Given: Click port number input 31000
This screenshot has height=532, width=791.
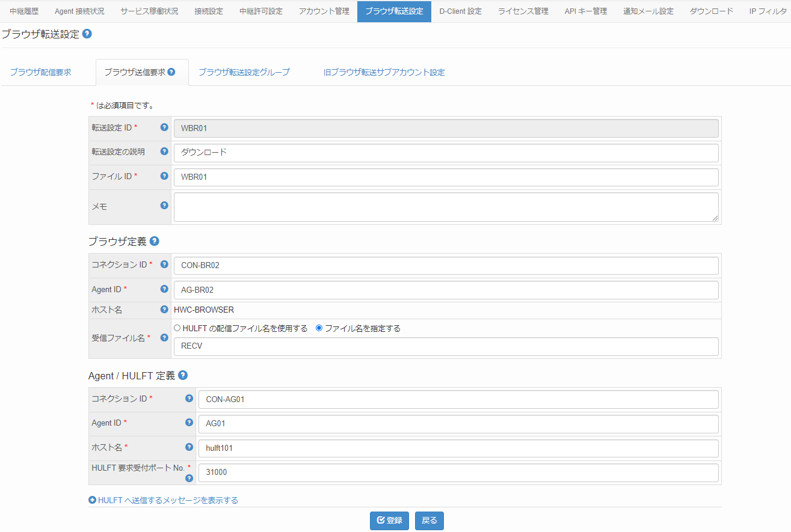Looking at the screenshot, I should (x=458, y=472).
